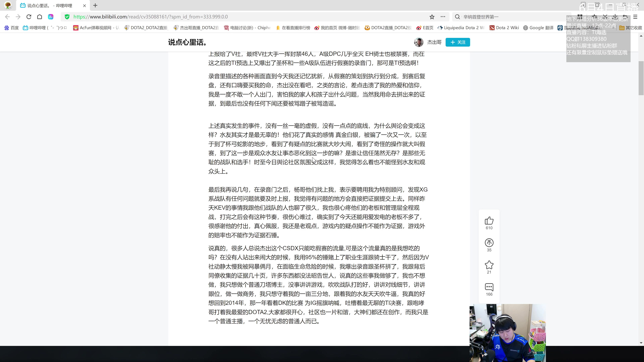
Task: Click the AI assistant icon in toolbar
Action: [x=51, y=17]
